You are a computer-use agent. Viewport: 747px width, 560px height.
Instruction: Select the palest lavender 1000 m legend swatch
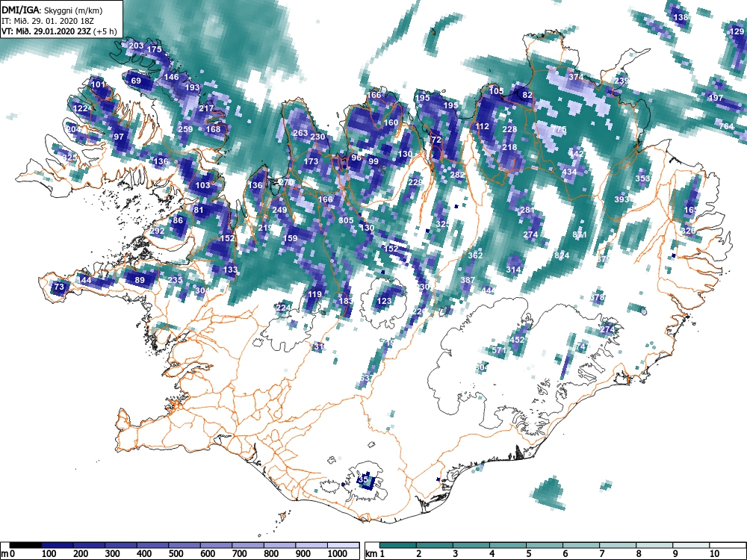(343, 545)
